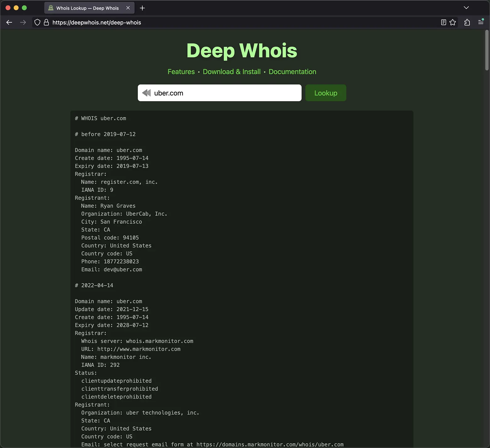Open the Features navigation item
Screen dimensions: 490x448
181,72
